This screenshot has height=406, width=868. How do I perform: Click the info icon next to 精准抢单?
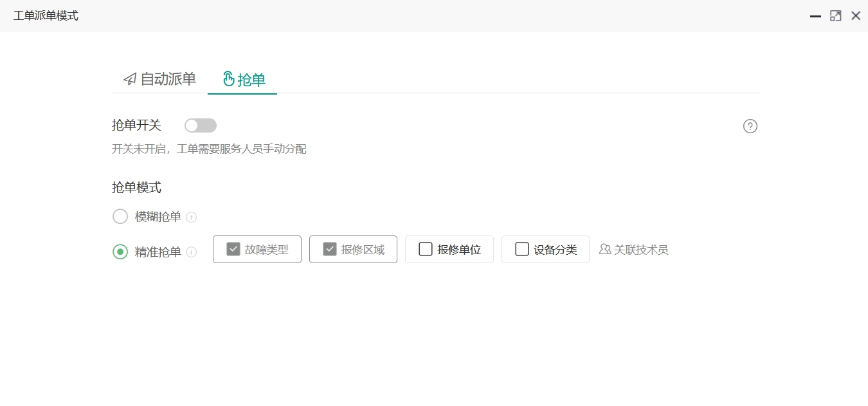pyautogui.click(x=191, y=252)
